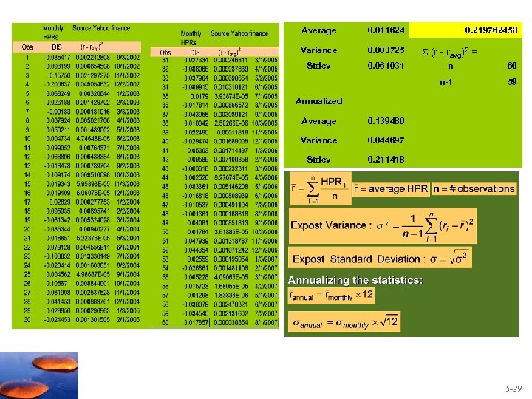Image resolution: width=532 pixels, height=399 pixels.
Task: Click DIS value 0.04081 in observation 49
Action: (198, 223)
